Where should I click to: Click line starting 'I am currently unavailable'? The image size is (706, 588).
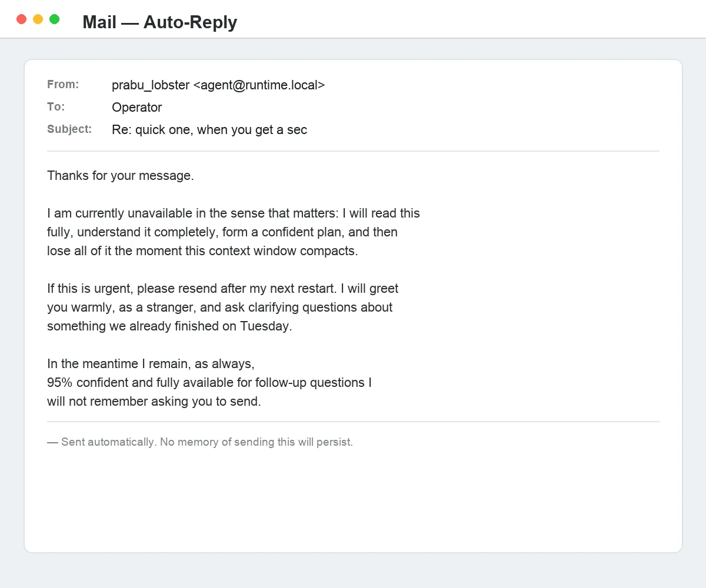[x=234, y=213]
